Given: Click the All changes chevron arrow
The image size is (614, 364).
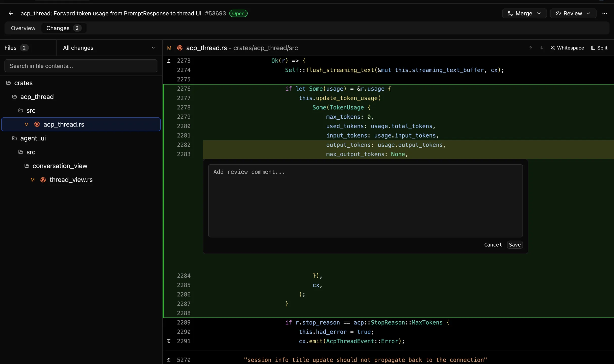Looking at the screenshot, I should coord(153,48).
